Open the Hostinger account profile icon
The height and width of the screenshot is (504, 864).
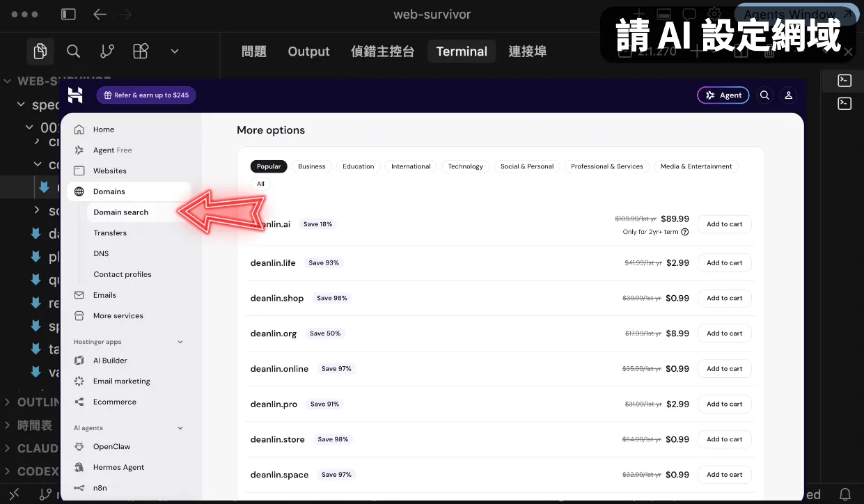coord(789,95)
